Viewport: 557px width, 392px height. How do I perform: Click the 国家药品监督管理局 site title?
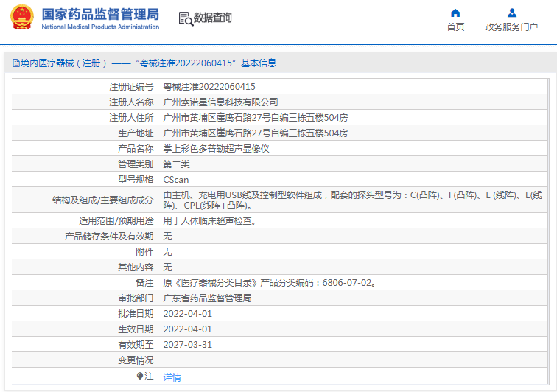click(99, 14)
